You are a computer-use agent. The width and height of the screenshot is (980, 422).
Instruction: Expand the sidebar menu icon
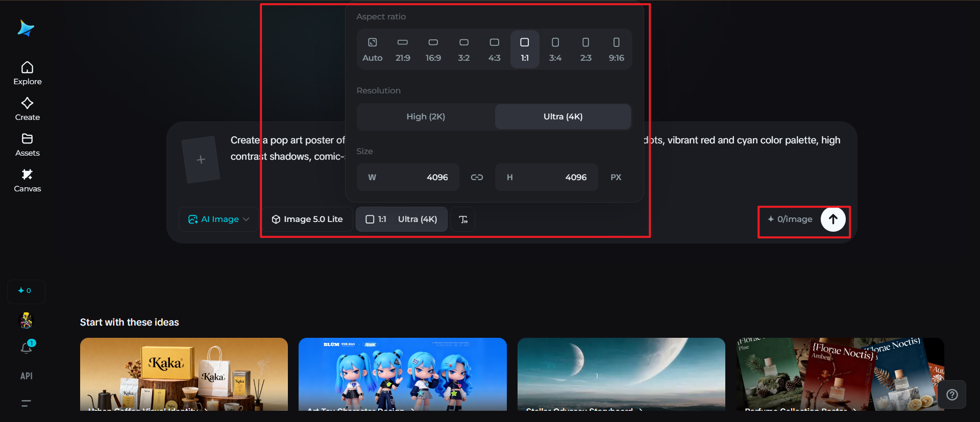[x=26, y=404]
